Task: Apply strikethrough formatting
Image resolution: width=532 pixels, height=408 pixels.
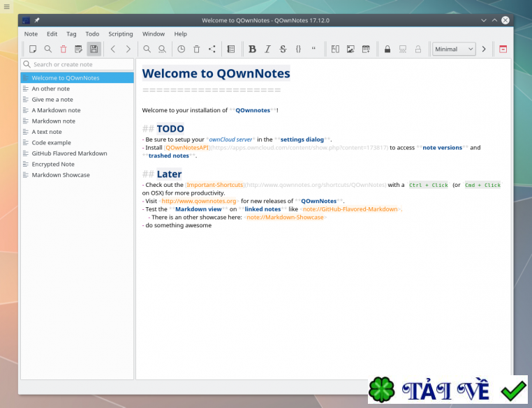Action: pyautogui.click(x=283, y=50)
